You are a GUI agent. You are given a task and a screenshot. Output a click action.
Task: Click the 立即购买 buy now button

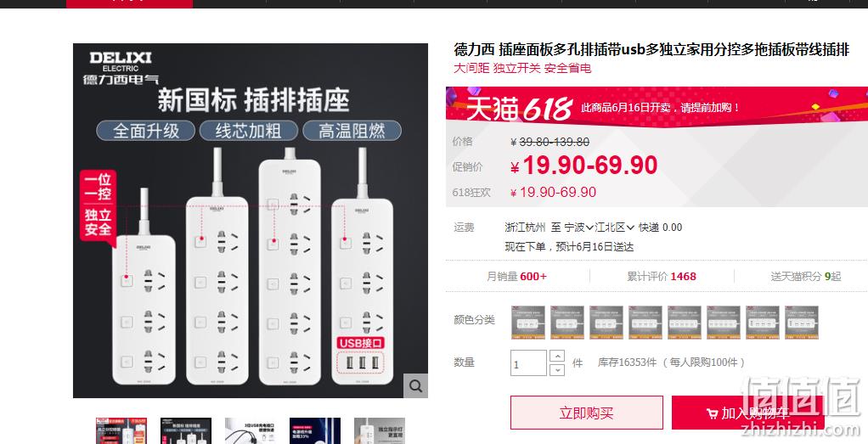[x=587, y=413]
